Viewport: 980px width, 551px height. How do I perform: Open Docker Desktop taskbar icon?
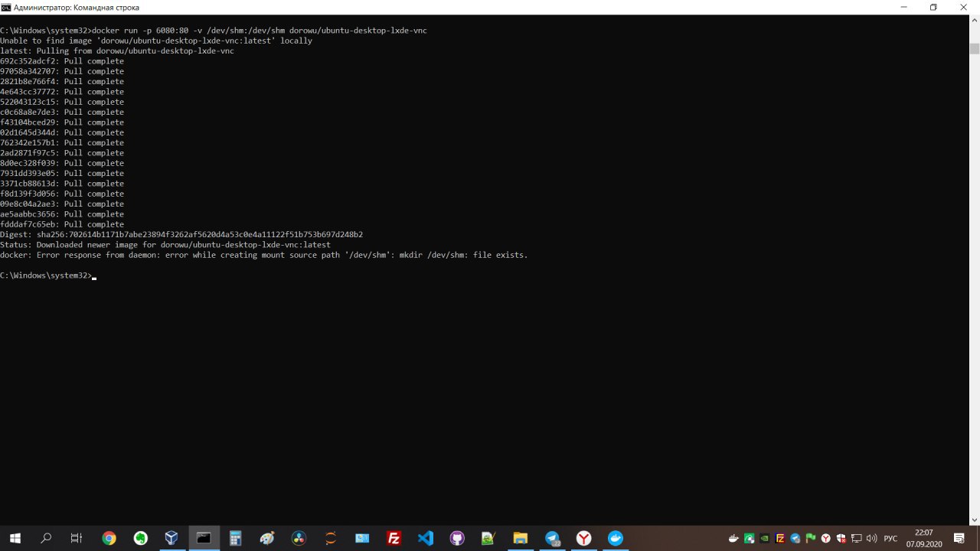tap(615, 538)
